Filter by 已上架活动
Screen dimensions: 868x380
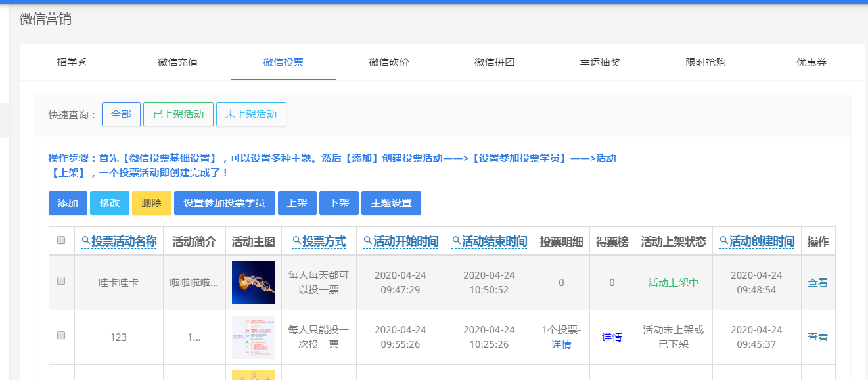click(178, 114)
